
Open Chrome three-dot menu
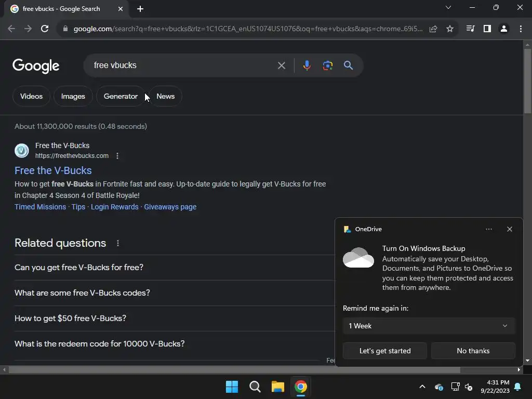tap(521, 29)
